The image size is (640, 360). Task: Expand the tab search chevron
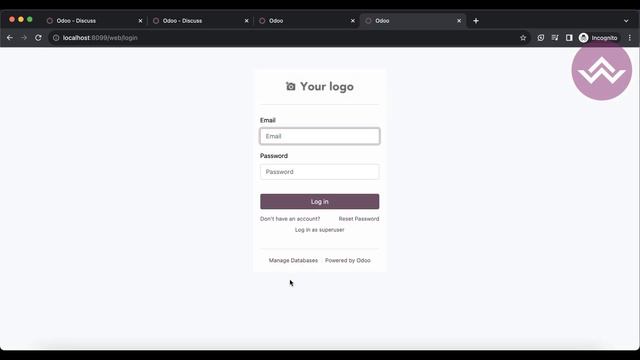626,20
